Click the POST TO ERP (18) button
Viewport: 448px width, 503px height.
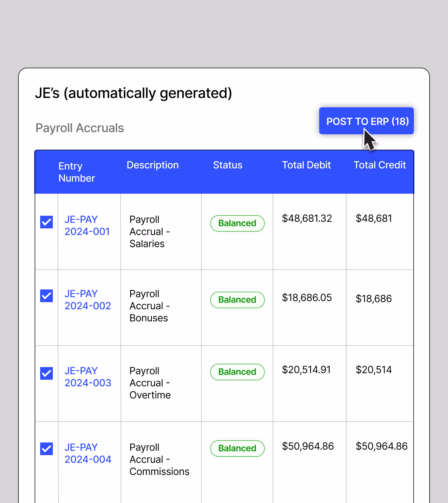coord(366,121)
